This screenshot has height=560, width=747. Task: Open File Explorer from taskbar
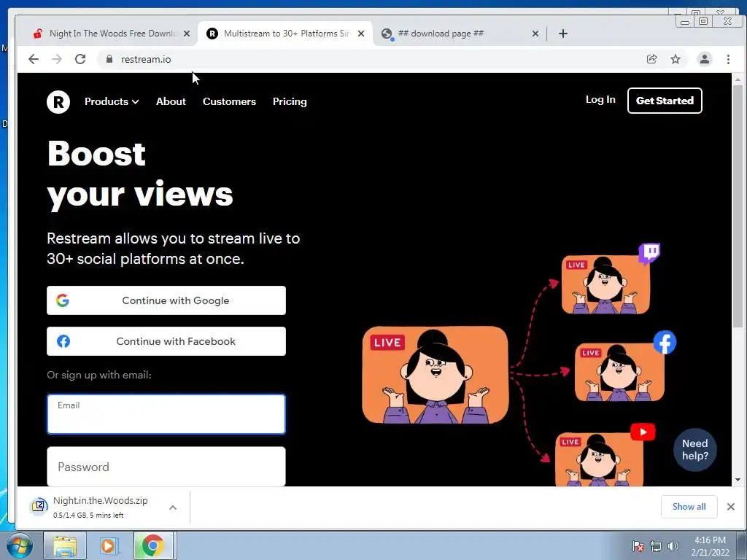point(65,545)
